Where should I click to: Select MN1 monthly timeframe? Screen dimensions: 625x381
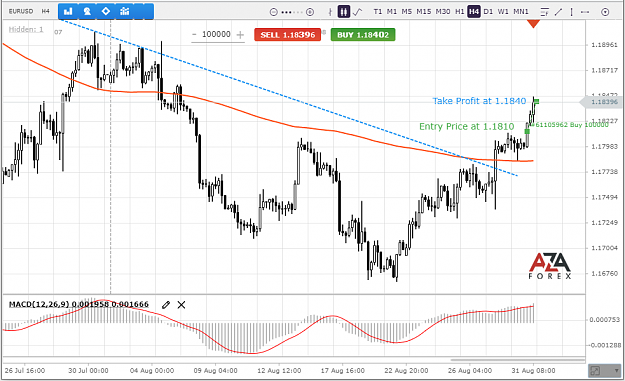click(521, 12)
